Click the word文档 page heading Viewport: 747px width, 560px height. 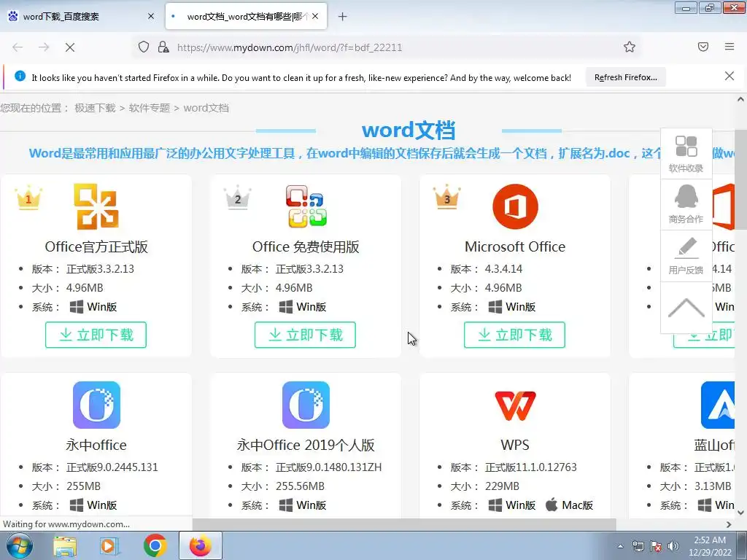click(409, 130)
